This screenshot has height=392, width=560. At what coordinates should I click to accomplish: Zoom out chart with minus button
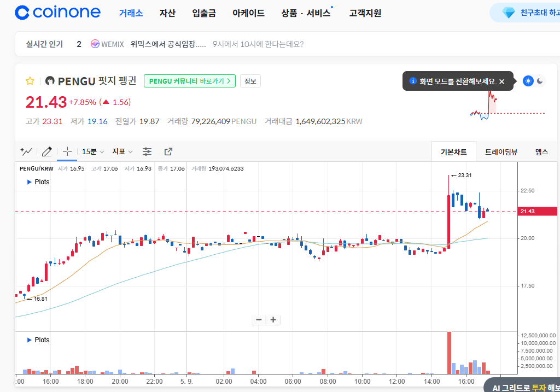pos(259,319)
